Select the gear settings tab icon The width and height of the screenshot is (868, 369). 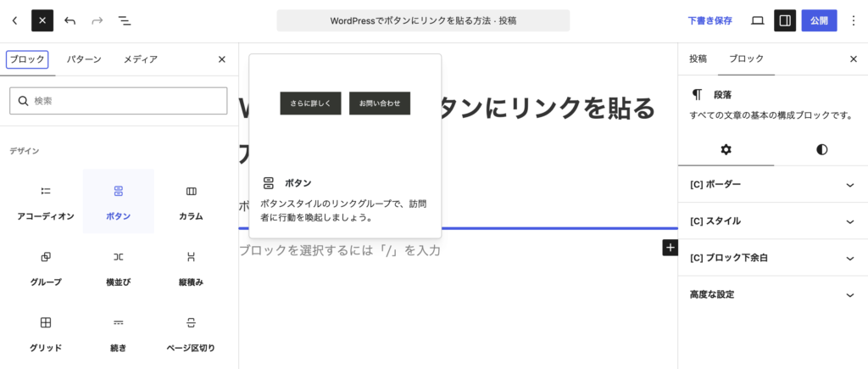click(x=726, y=149)
